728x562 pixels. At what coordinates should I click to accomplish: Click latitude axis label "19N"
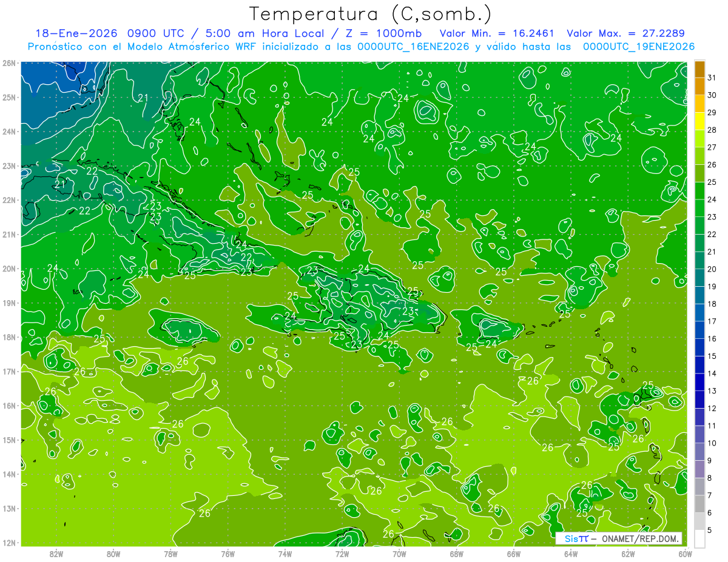click(9, 303)
